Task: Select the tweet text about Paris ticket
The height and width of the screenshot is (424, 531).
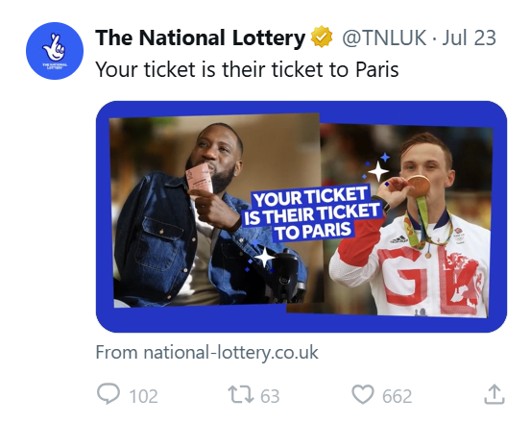Action: pos(247,69)
